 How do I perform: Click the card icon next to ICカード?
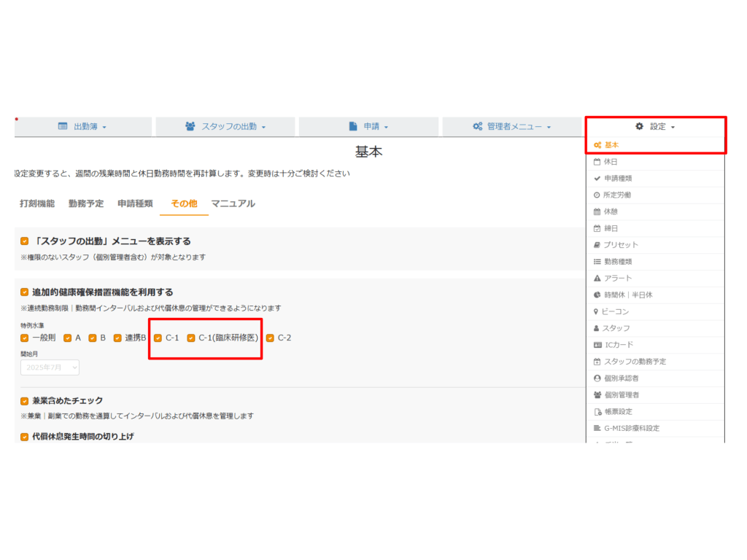coord(597,345)
